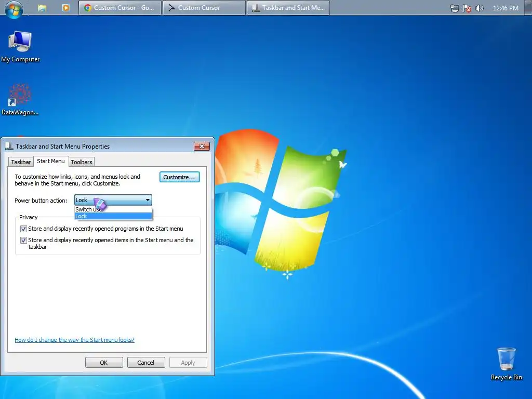Click the Customize... button
This screenshot has height=399, width=532.
[x=179, y=177]
